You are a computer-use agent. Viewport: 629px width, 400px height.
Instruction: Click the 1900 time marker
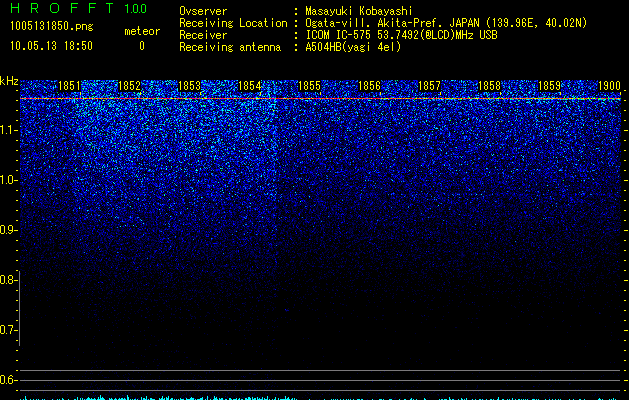[x=609, y=86]
